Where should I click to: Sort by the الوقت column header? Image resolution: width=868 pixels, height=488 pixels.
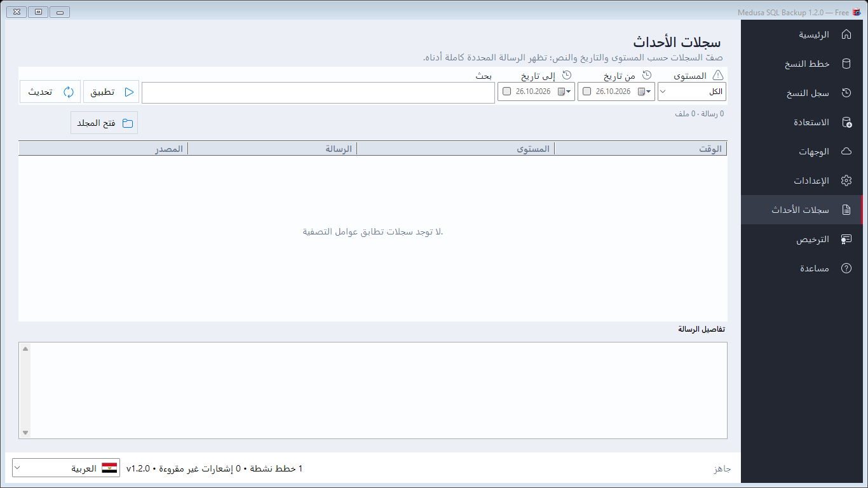(641, 149)
